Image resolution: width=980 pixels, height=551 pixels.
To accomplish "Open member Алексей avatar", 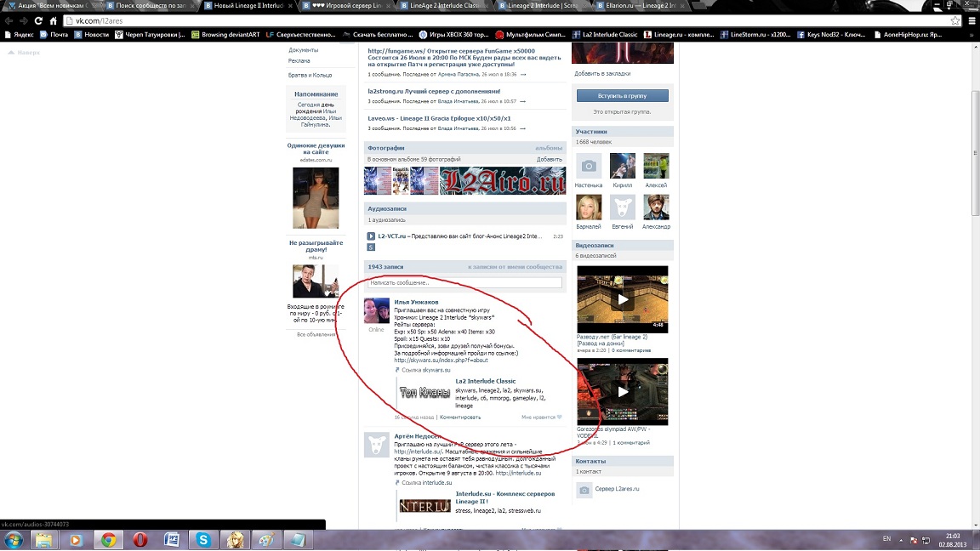I will pos(656,166).
